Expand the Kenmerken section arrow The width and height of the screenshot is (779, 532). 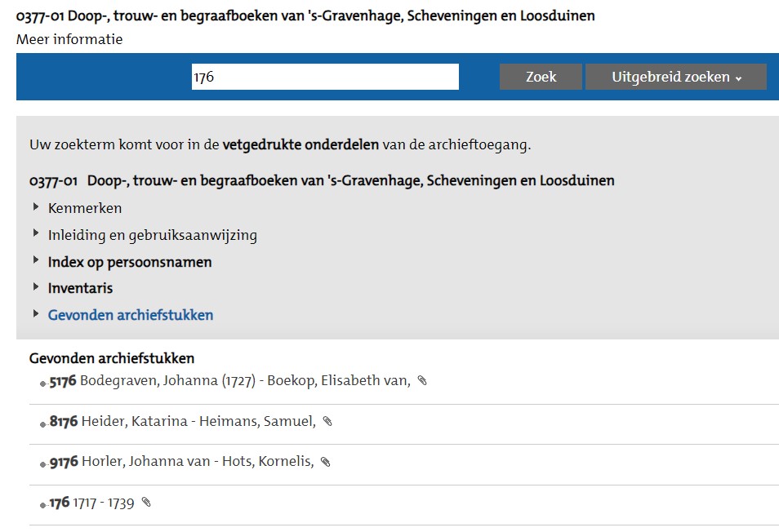point(36,207)
